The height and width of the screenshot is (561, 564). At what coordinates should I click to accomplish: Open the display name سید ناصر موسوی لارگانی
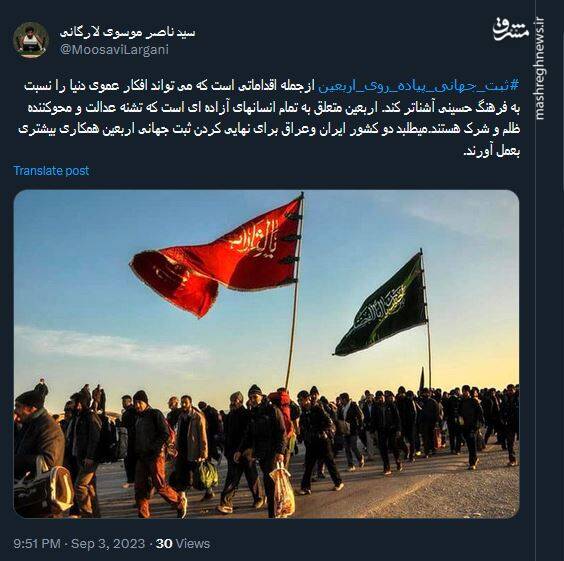coord(128,33)
